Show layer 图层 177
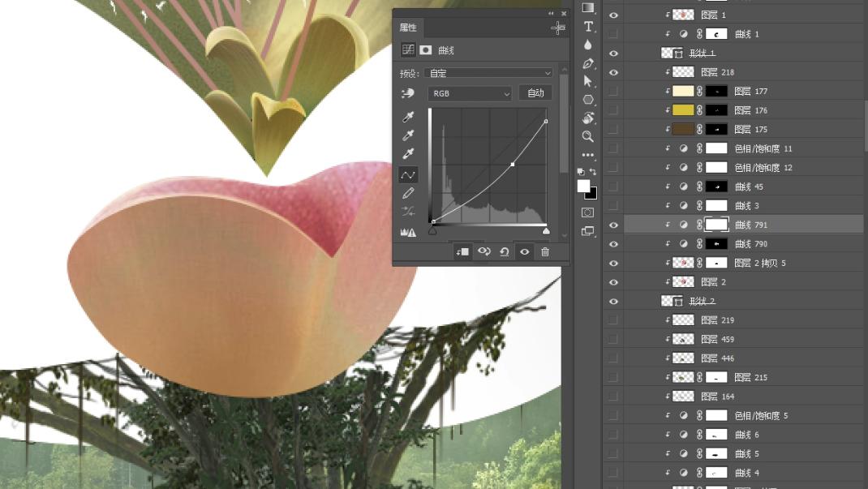868x489 pixels. tap(613, 92)
